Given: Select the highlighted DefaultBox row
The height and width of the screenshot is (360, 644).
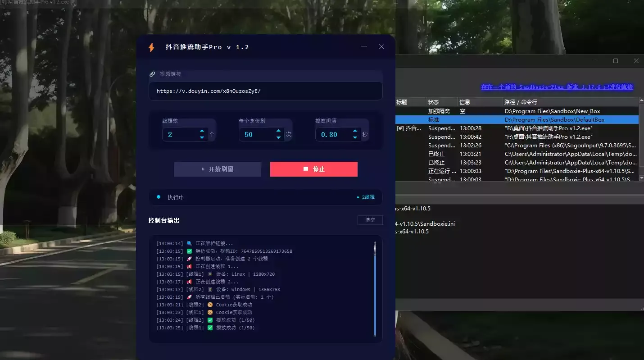Looking at the screenshot, I should [x=517, y=120].
